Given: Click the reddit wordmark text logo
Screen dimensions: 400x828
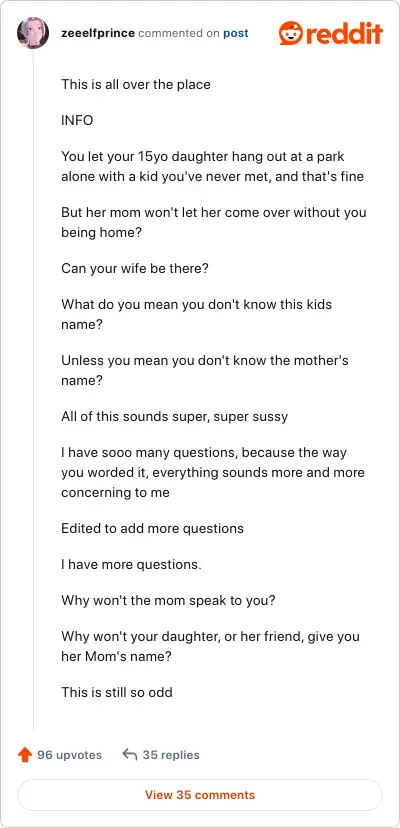Looking at the screenshot, I should (x=343, y=33).
